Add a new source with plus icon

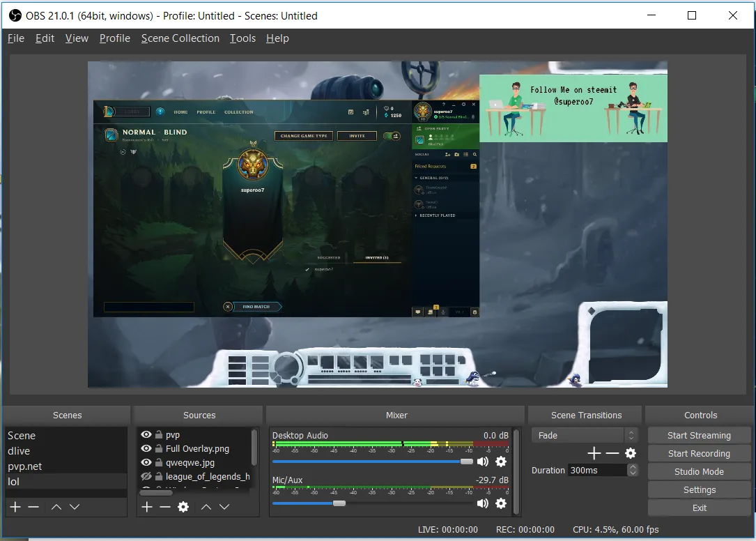click(x=147, y=507)
